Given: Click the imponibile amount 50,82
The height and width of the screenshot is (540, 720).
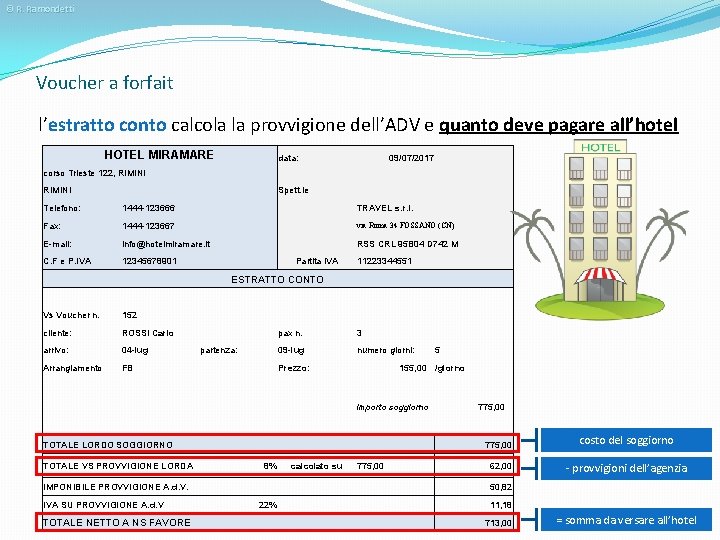Looking at the screenshot, I should coord(500,487).
